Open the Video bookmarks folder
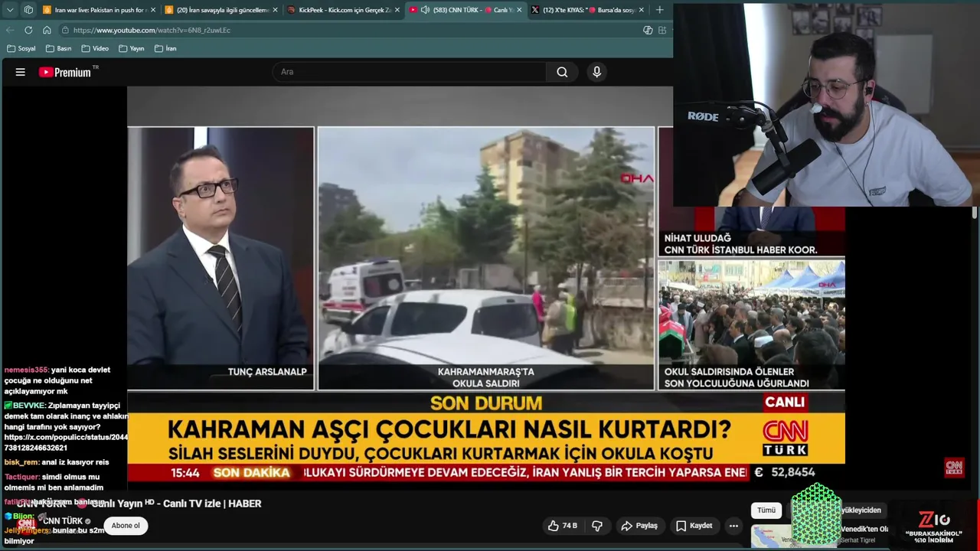This screenshot has width=980, height=551. click(95, 48)
